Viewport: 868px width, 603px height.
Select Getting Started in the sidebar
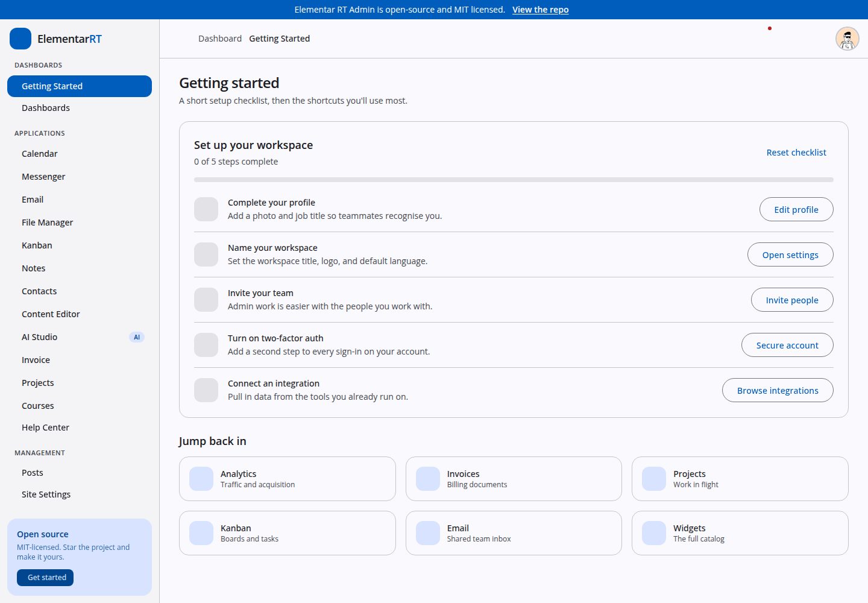[80, 86]
